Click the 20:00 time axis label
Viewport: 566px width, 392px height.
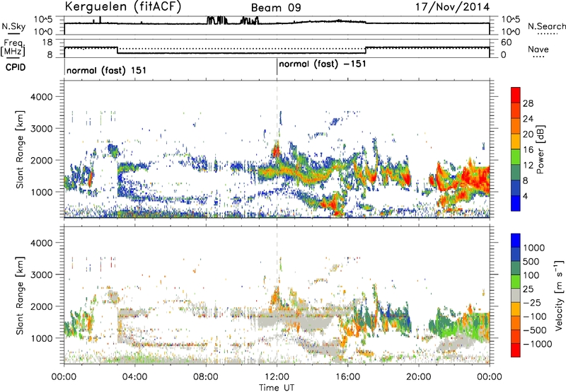(418, 377)
